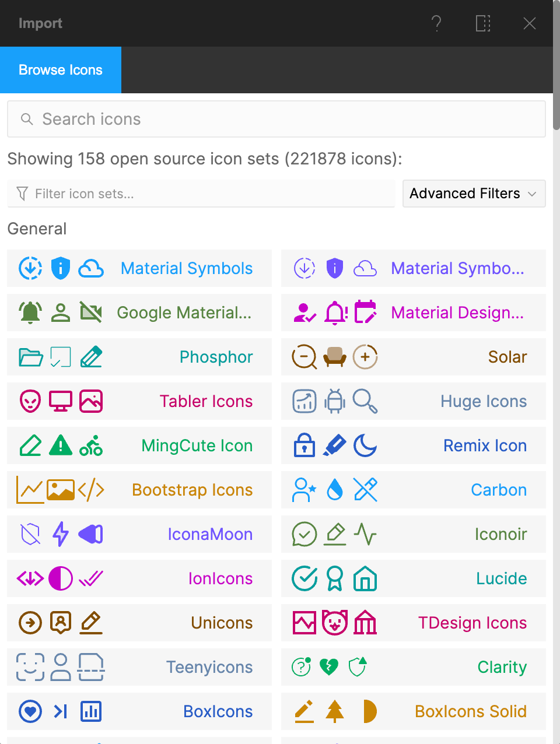Screen dimensions: 560x744
Task: Select the crescent moon icon in Remix Icon row
Action: 365,445
